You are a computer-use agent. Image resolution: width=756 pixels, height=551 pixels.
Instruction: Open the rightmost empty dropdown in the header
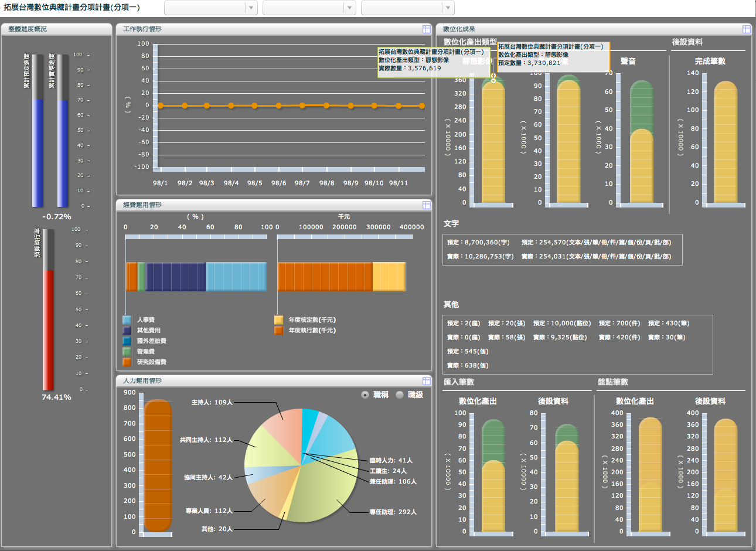[x=408, y=8]
